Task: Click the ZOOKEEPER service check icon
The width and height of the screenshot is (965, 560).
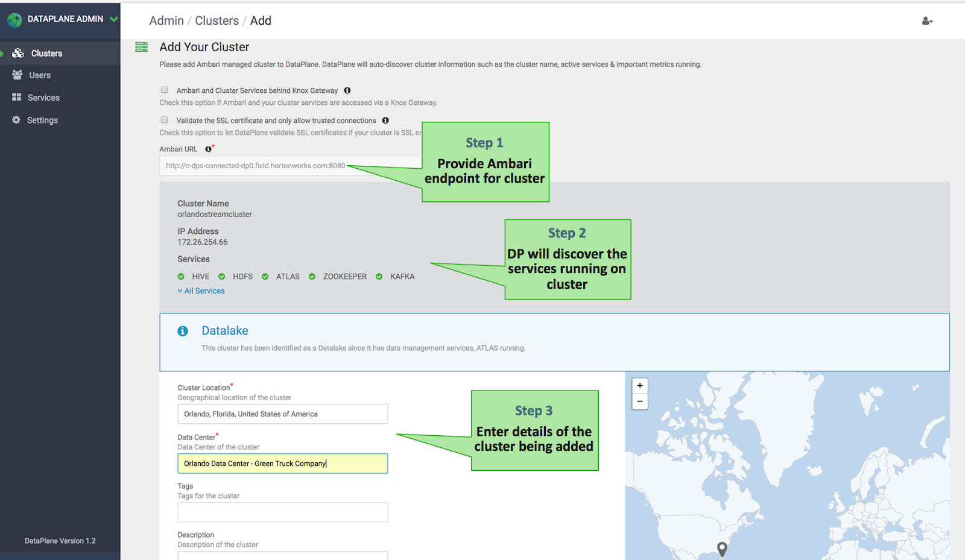Action: click(x=312, y=277)
